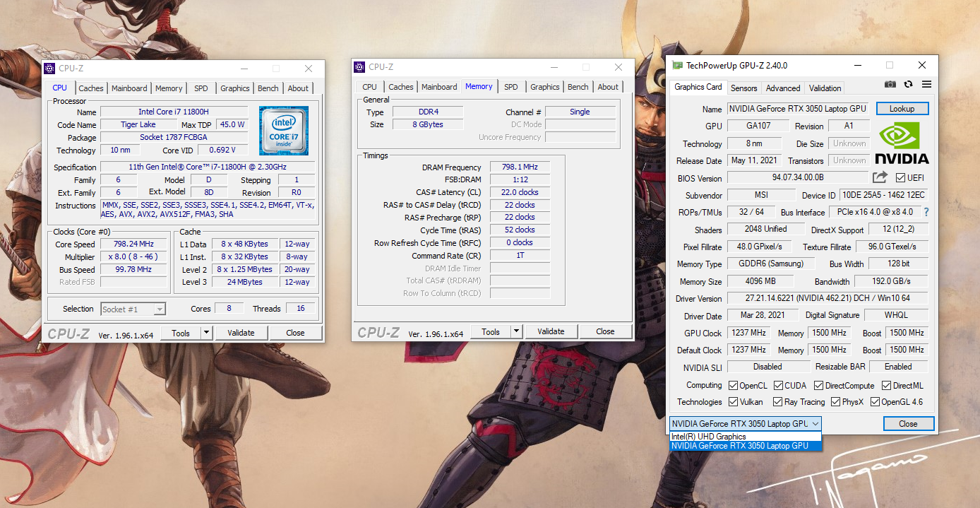The width and height of the screenshot is (980, 508).
Task: Expand Tools arrow in CPU window
Action: click(x=206, y=333)
